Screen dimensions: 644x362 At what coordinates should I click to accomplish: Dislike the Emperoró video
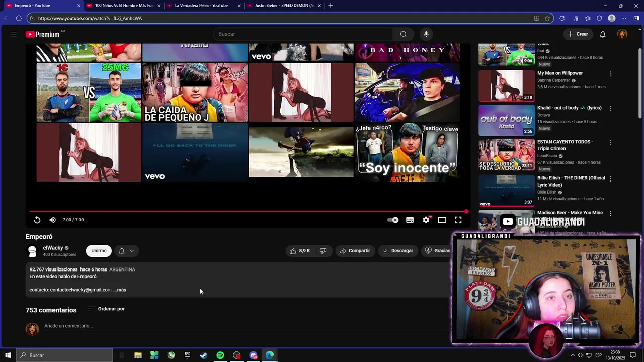(324, 251)
